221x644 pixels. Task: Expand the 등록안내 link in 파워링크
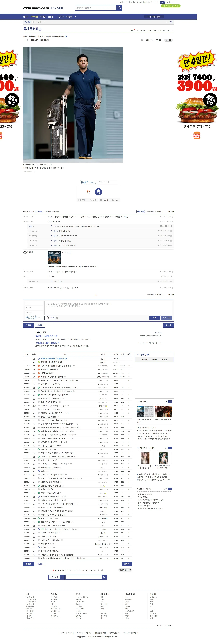pos(158,332)
